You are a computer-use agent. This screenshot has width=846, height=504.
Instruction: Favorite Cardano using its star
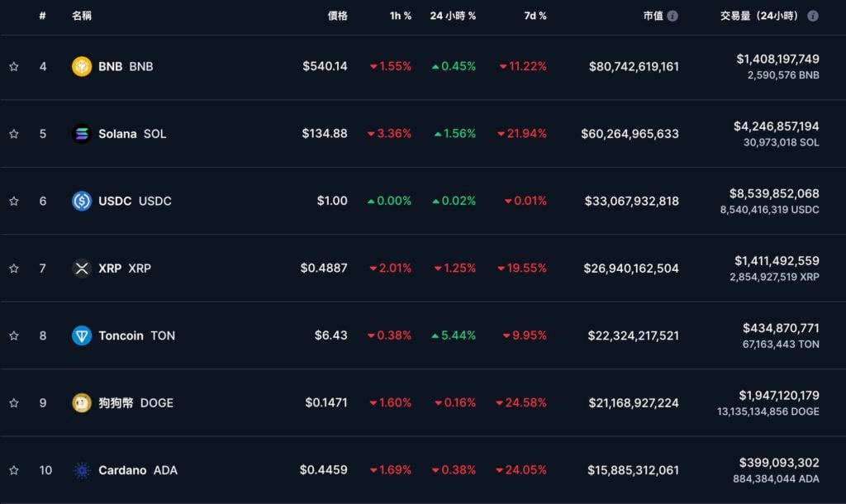(x=14, y=470)
